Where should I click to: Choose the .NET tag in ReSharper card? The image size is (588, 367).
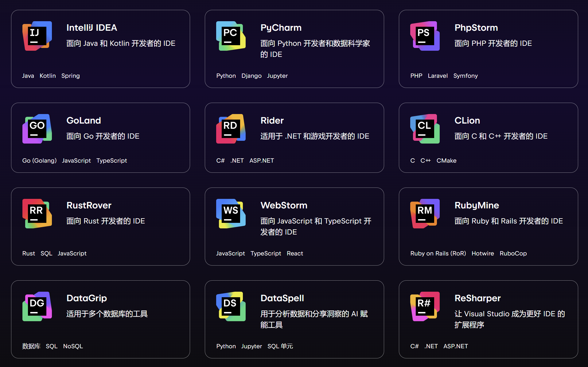click(431, 346)
